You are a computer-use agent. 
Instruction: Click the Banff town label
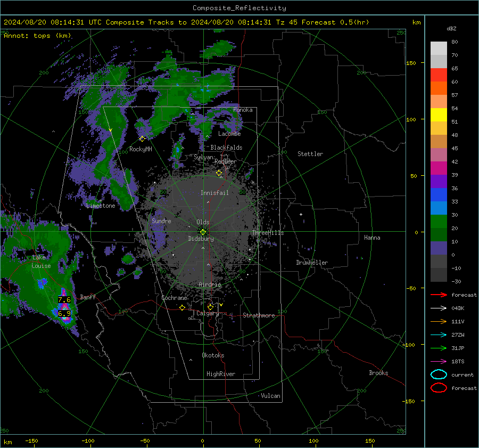[x=88, y=297]
